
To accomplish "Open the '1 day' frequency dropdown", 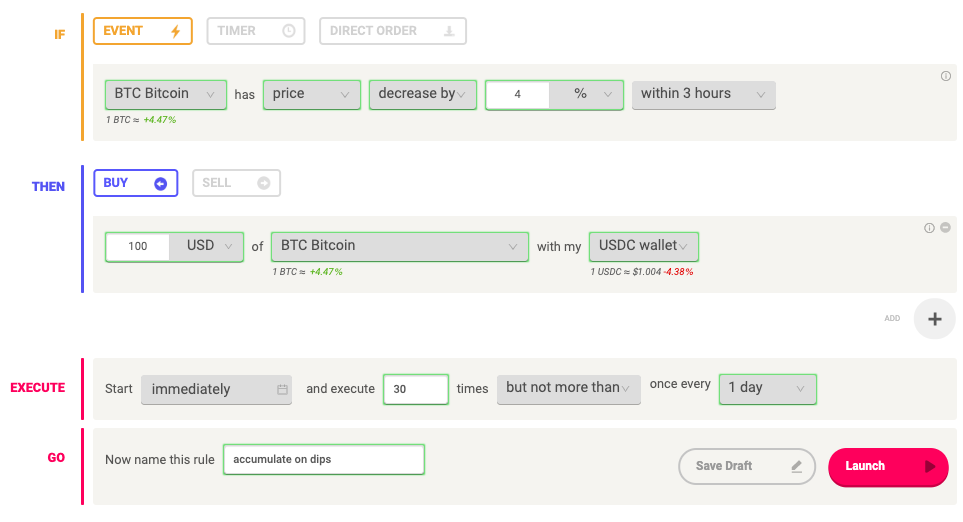I will coord(768,389).
